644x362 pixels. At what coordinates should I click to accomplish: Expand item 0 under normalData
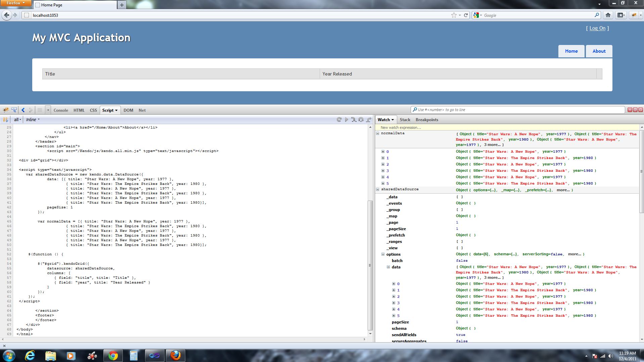click(383, 152)
